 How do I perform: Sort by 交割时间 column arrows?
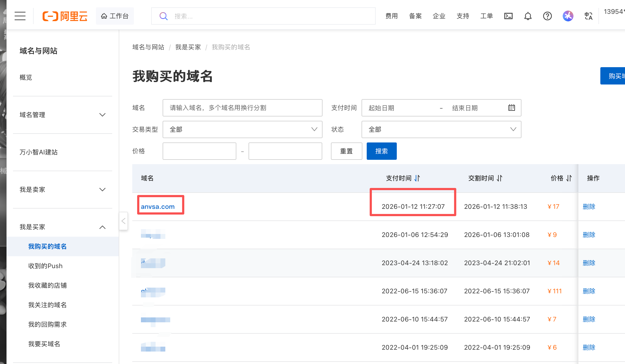click(x=500, y=178)
